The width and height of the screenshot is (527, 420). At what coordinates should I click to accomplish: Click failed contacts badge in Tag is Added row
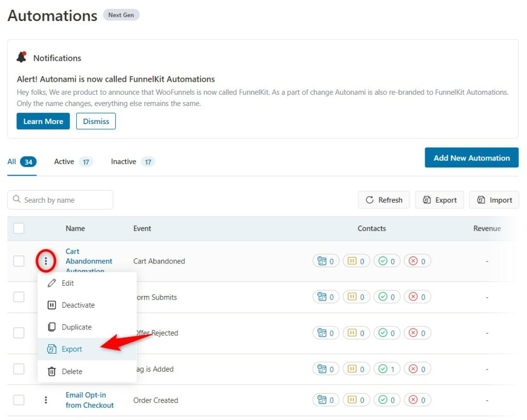point(417,369)
